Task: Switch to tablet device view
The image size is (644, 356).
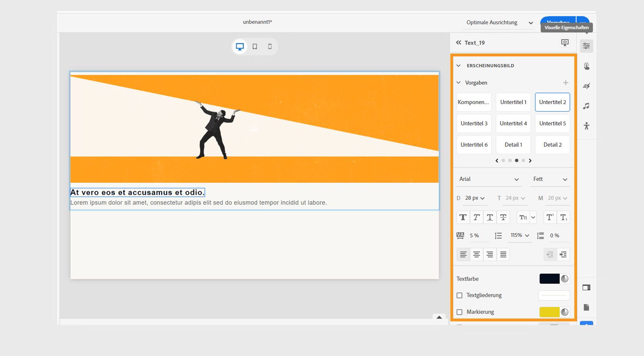Action: [255, 46]
